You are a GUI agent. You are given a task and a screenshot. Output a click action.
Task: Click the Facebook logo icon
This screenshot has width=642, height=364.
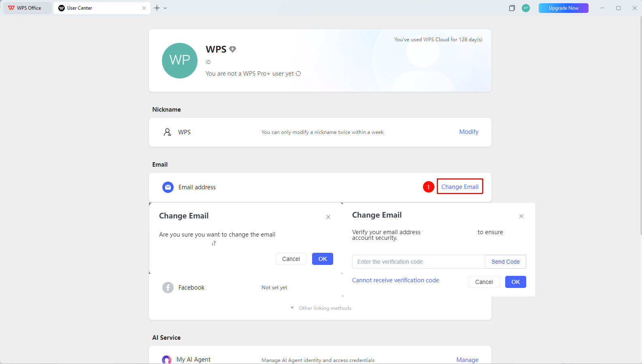(x=168, y=288)
